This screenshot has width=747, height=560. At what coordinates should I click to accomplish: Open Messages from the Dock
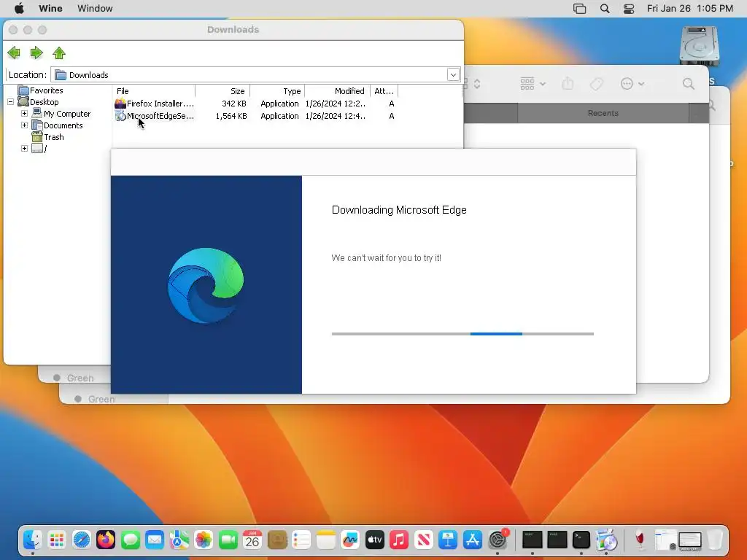tap(131, 540)
